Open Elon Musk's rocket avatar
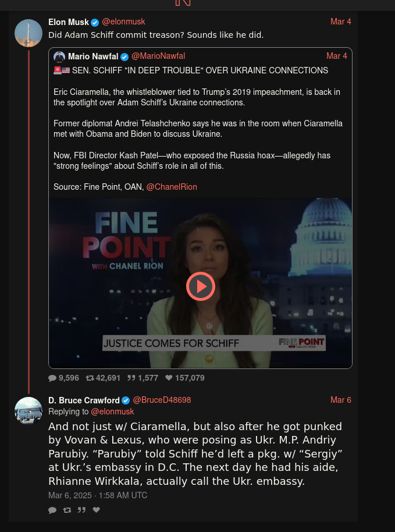The height and width of the screenshot is (532, 395). click(29, 33)
